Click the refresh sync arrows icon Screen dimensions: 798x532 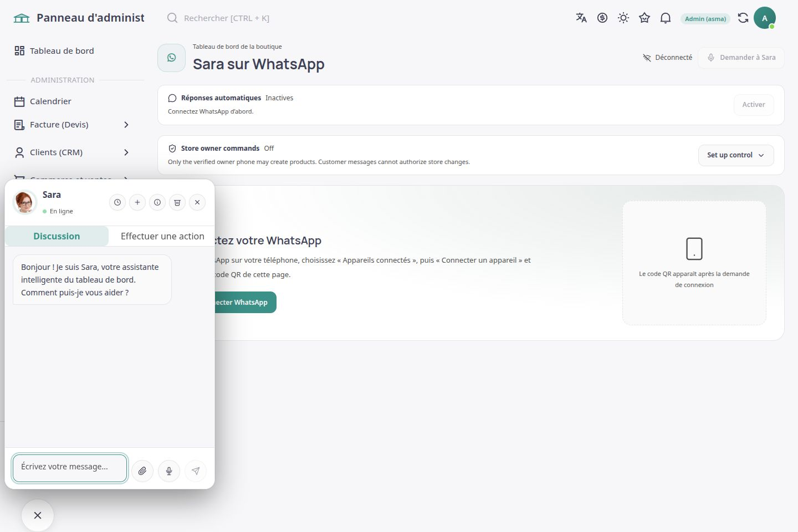coord(743,18)
